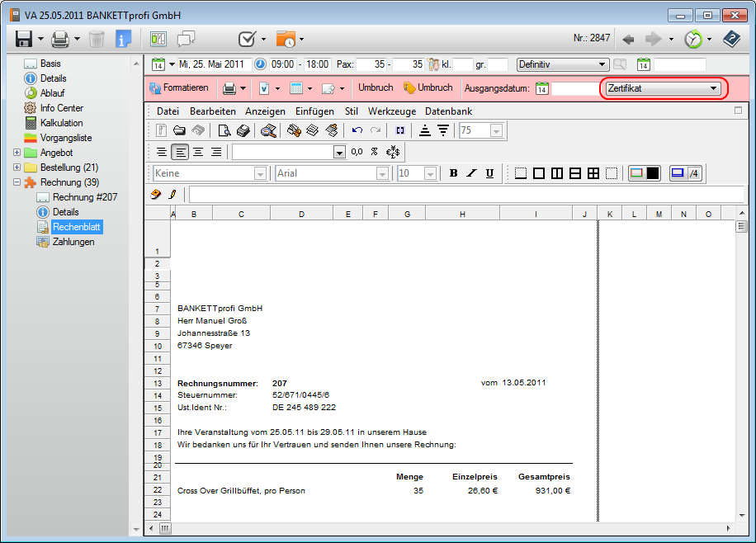This screenshot has width=756, height=543.
Task: Click the Save floppy disk icon
Action: 23,39
